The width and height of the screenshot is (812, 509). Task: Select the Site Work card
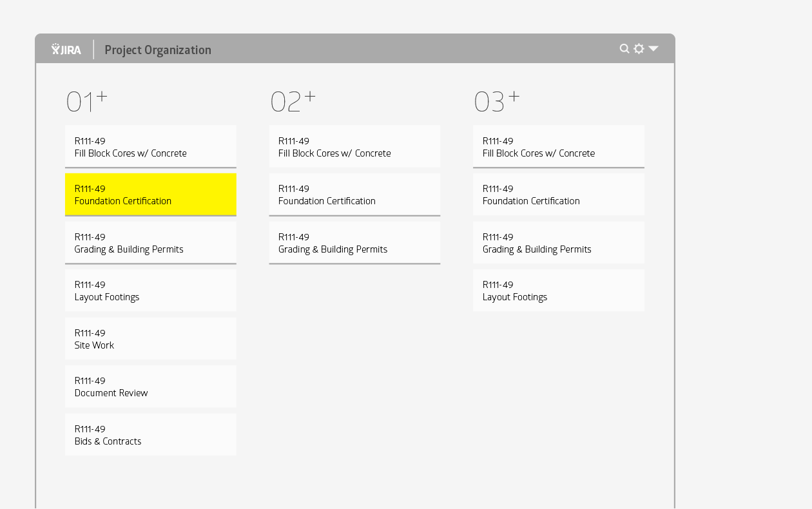point(151,339)
